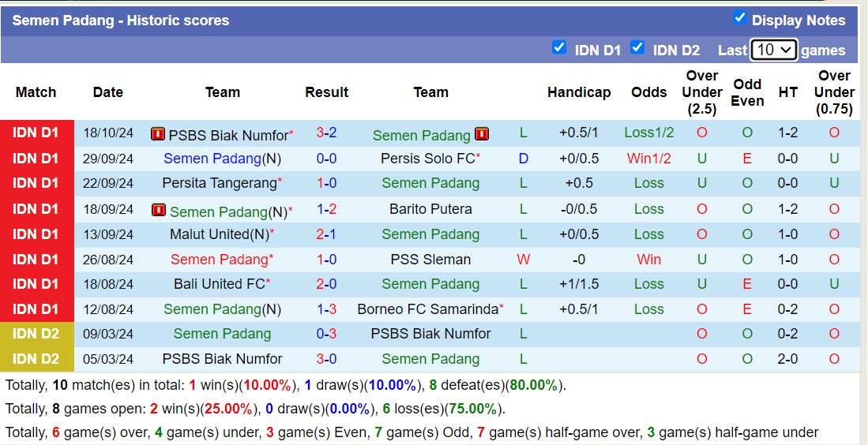
Task: Click red card icon before Semen Padang(N) on 18/09/24
Action: (x=159, y=210)
